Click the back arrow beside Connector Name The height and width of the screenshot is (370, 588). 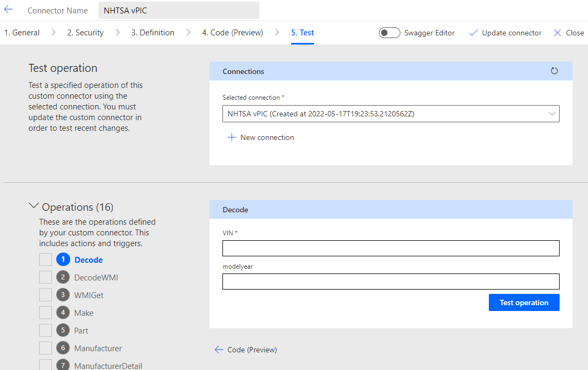point(8,10)
